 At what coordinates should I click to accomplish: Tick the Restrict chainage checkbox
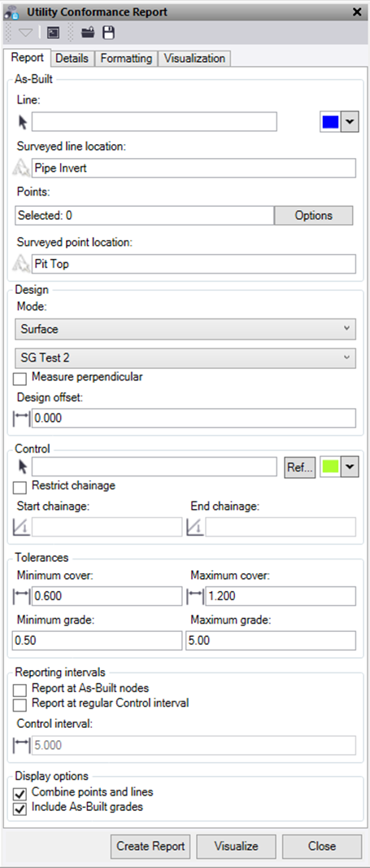20,487
